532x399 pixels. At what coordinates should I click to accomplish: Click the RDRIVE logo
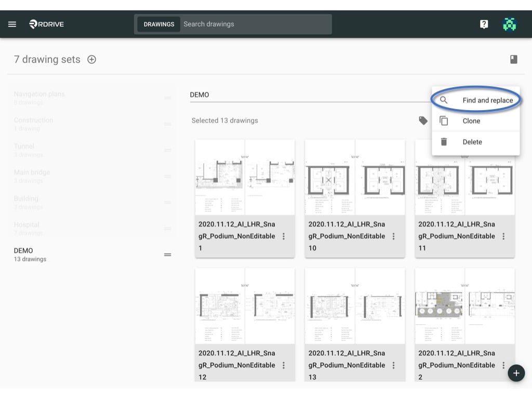click(x=46, y=24)
